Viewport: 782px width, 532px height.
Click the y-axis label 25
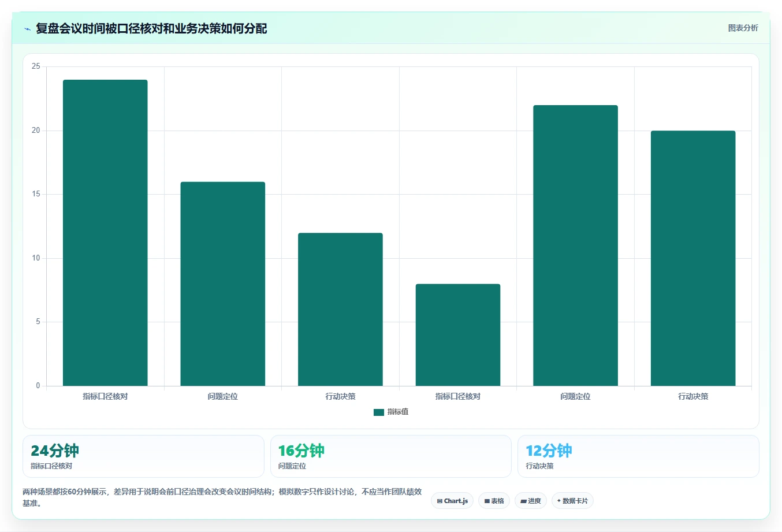pyautogui.click(x=36, y=66)
